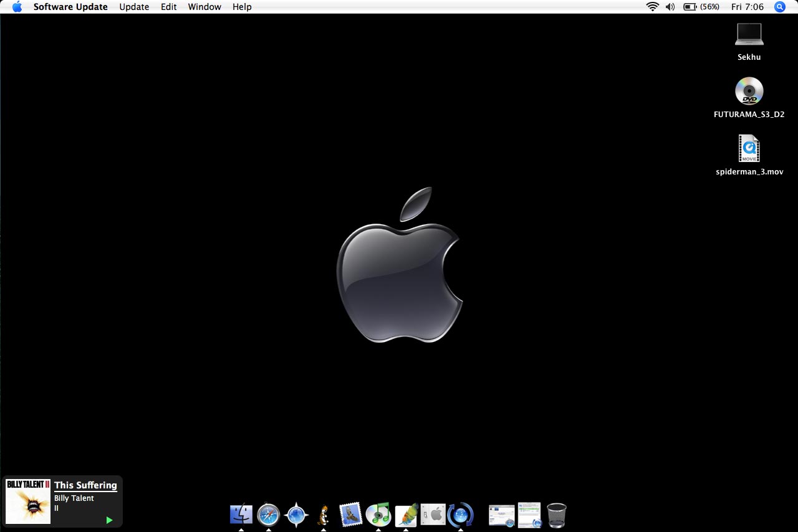This screenshot has height=532, width=798.
Task: Open Mail stamp icon in dock
Action: 351,515
